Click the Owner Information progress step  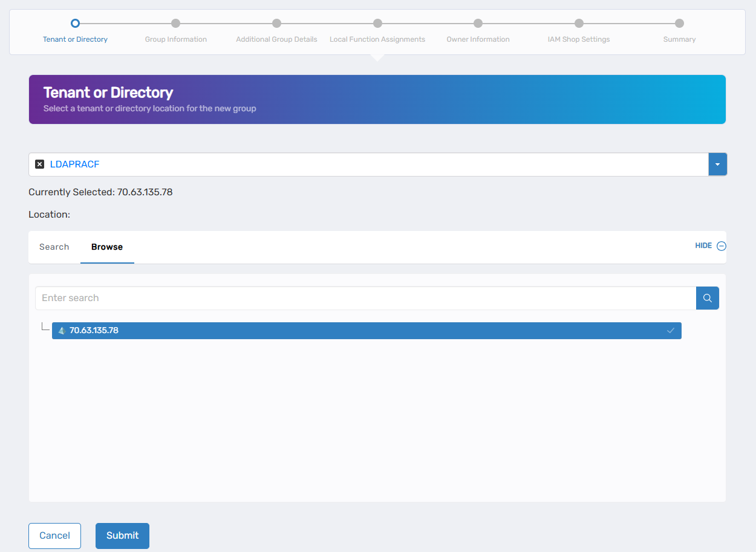point(478,23)
